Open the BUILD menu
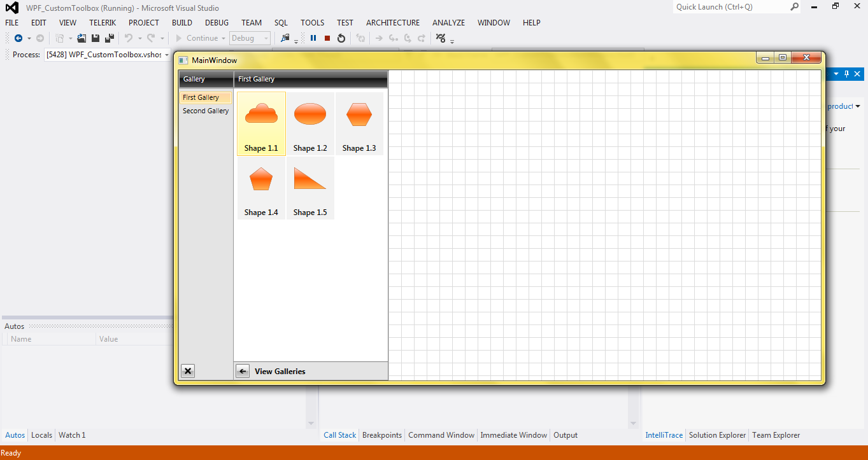This screenshot has width=868, height=460. pyautogui.click(x=182, y=22)
